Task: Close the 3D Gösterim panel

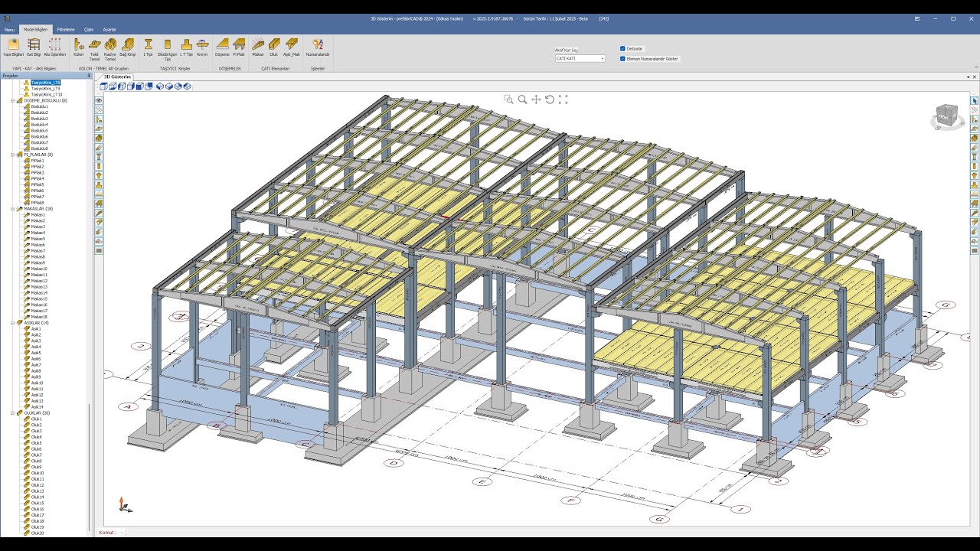Action: (x=975, y=77)
